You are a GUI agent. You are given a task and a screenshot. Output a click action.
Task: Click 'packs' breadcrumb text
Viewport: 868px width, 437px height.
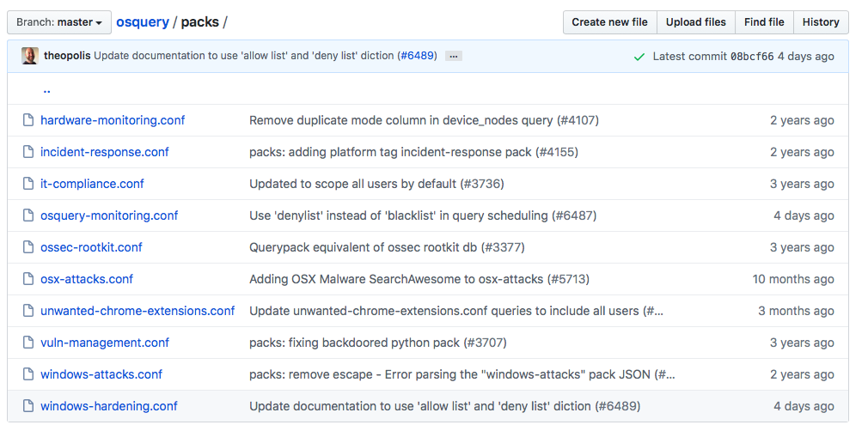(x=200, y=22)
